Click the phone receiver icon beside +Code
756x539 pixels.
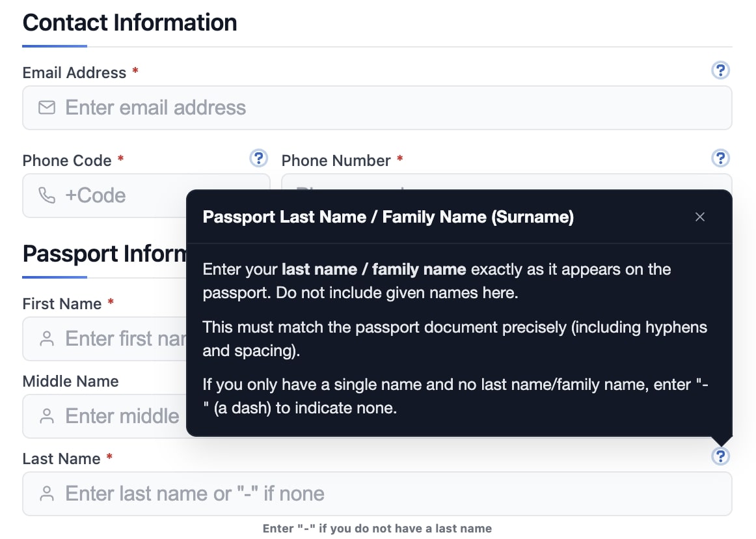pos(46,195)
